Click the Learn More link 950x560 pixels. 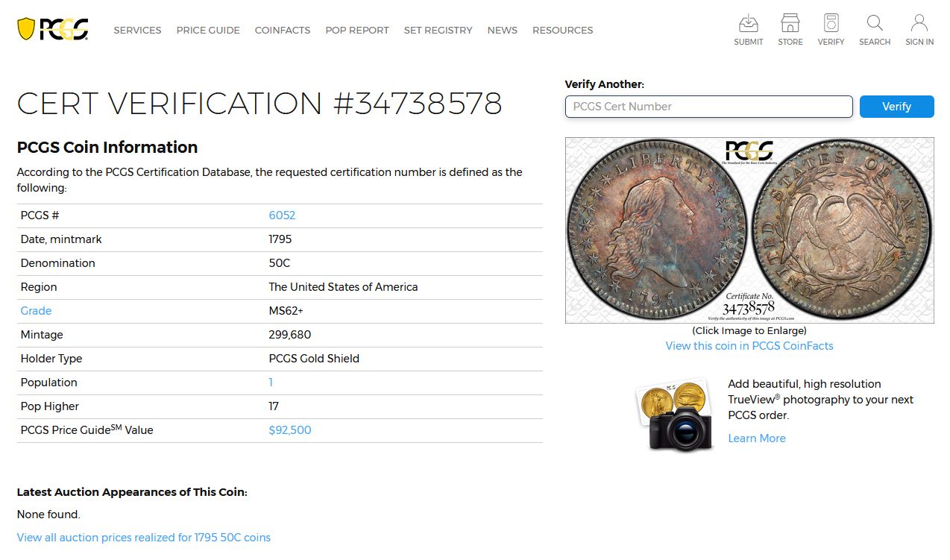tap(757, 438)
